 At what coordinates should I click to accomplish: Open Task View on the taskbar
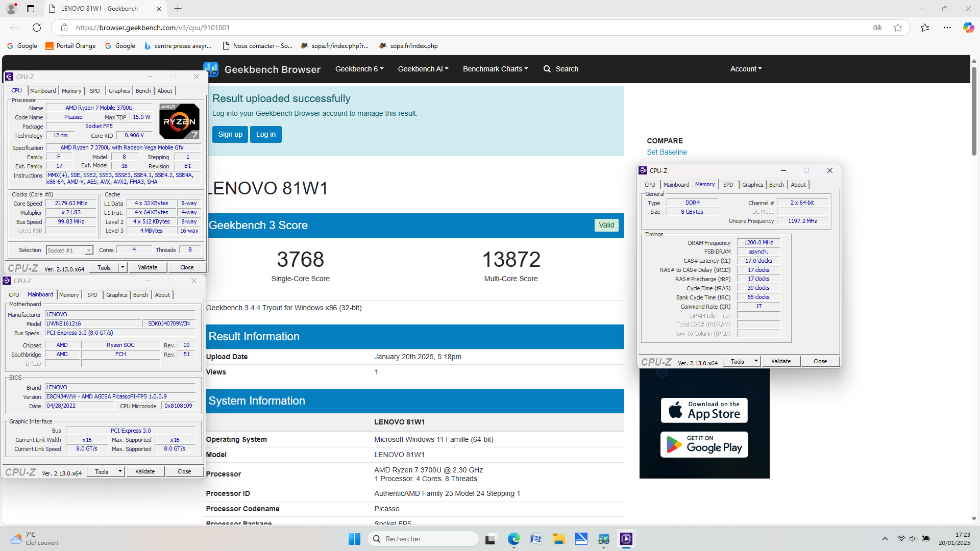coord(491,539)
